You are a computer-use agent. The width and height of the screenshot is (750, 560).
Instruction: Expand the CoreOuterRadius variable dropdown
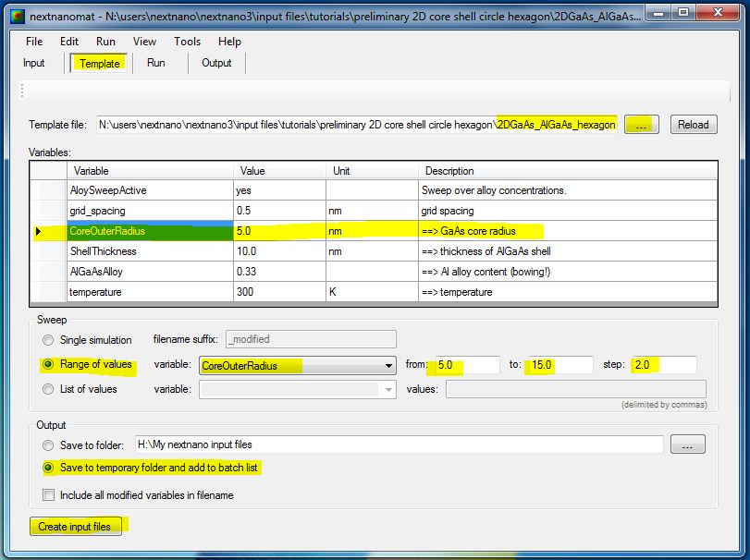pos(388,366)
